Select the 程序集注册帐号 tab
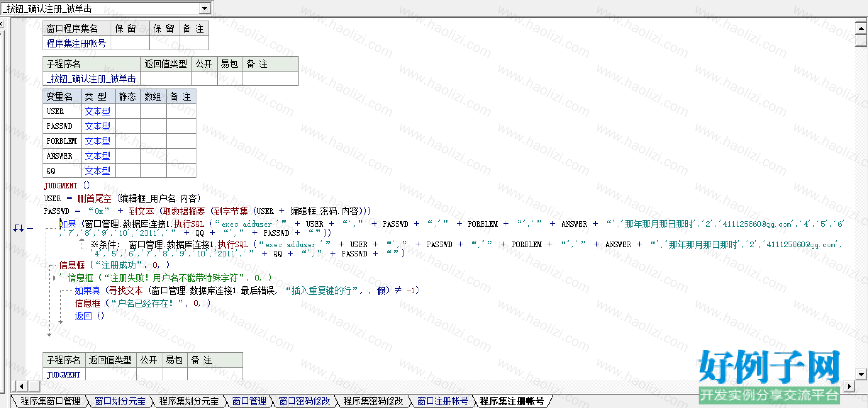 pos(512,401)
